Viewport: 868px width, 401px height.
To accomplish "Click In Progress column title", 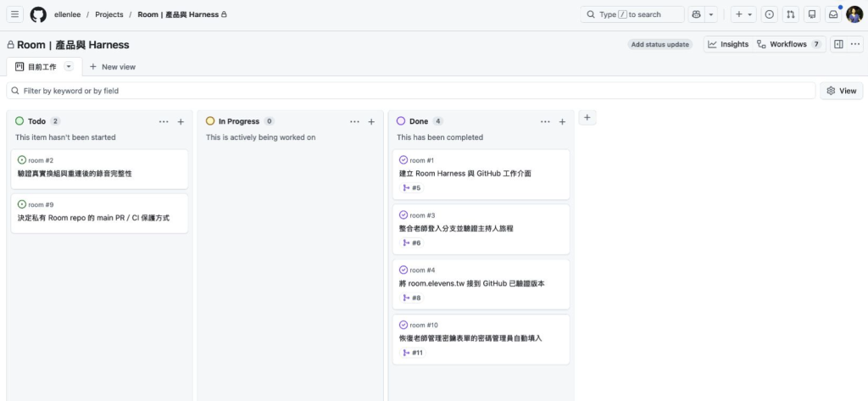I will coord(238,121).
